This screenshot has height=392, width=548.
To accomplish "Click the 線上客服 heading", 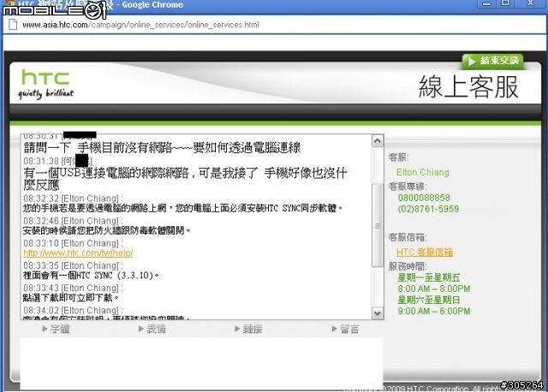I will [x=468, y=86].
